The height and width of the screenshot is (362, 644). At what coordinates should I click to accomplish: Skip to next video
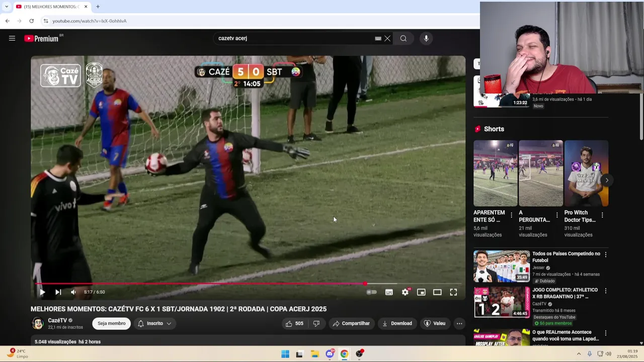pos(58,292)
